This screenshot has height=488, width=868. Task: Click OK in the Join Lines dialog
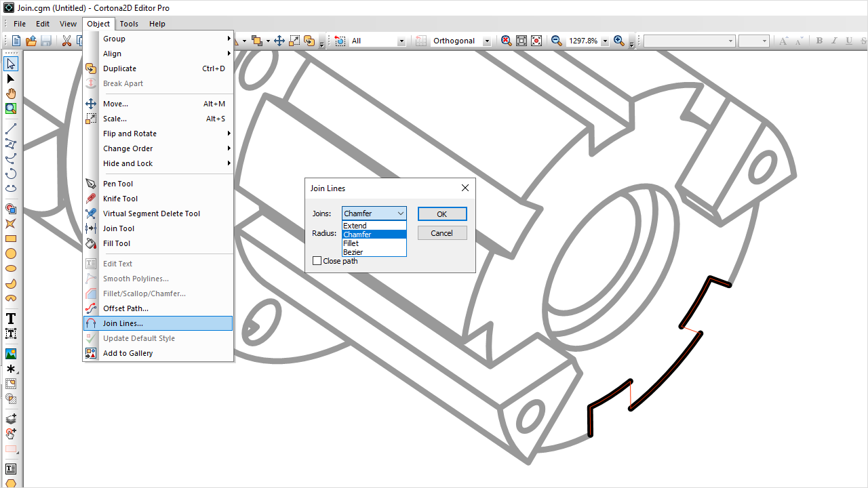point(441,213)
